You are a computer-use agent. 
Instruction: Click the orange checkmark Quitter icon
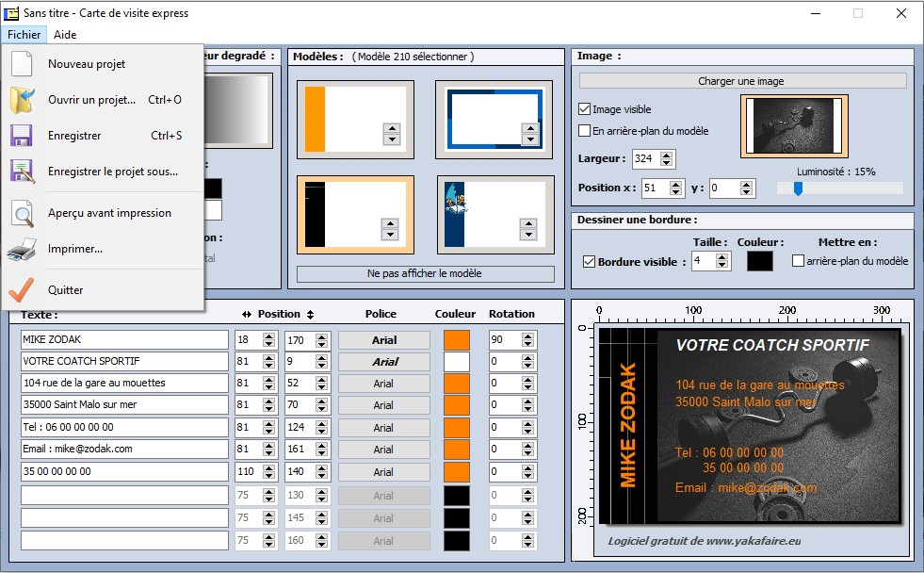[x=21, y=290]
